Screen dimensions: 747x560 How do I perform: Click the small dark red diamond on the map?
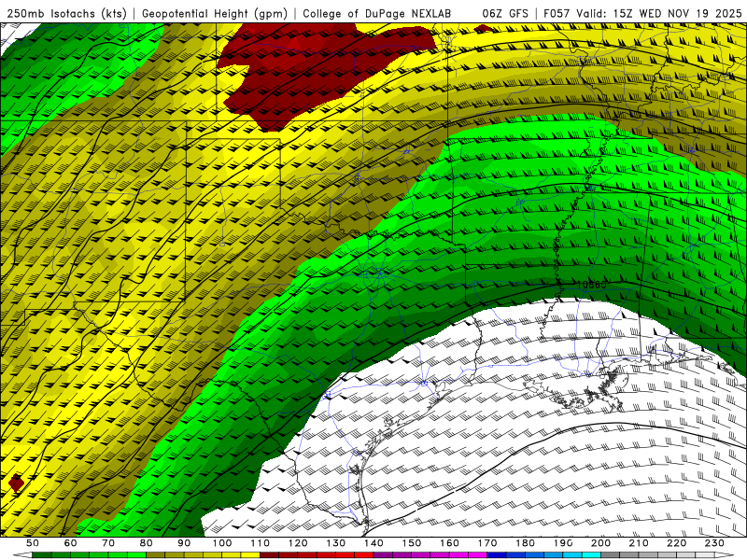coord(16,483)
